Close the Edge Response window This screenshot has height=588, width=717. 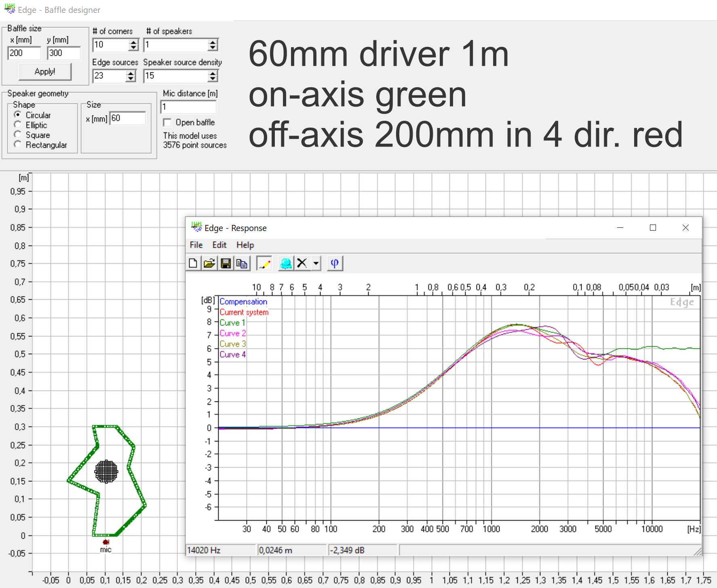pyautogui.click(x=685, y=228)
